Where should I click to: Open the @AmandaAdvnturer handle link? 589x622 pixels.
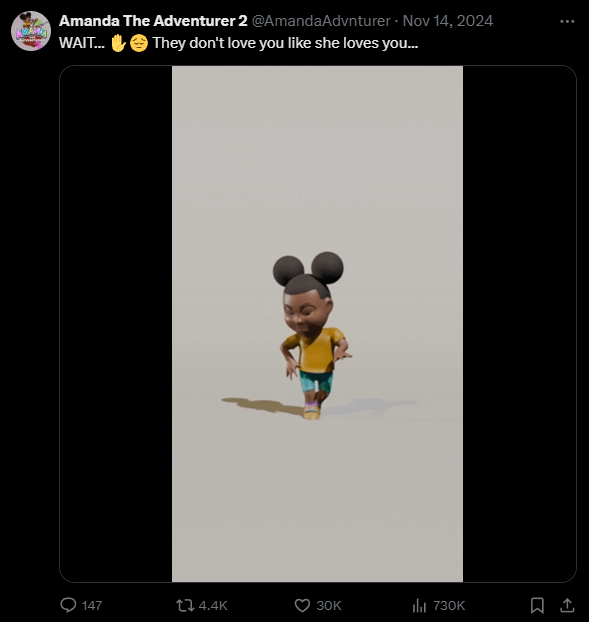(x=321, y=21)
